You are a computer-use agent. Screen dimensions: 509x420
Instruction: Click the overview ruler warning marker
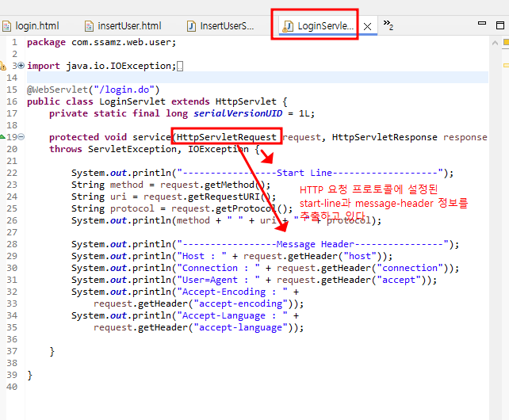click(x=506, y=66)
